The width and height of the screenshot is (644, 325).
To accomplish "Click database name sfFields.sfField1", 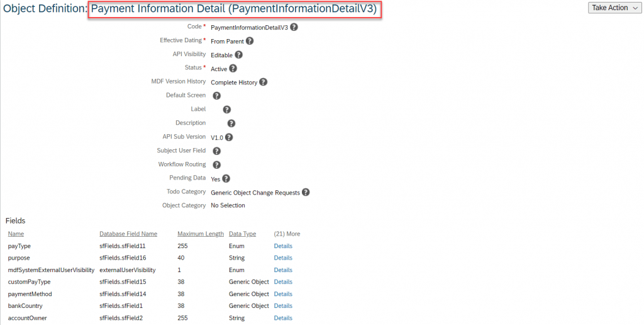I will coord(121,305).
